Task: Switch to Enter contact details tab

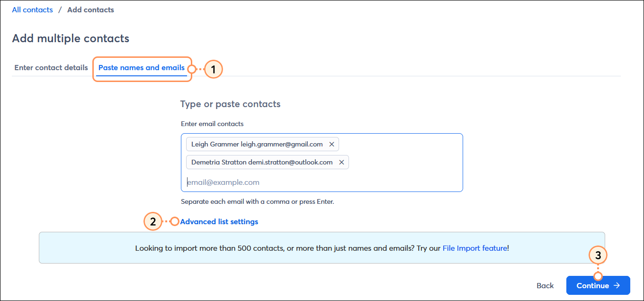Action: pyautogui.click(x=51, y=67)
